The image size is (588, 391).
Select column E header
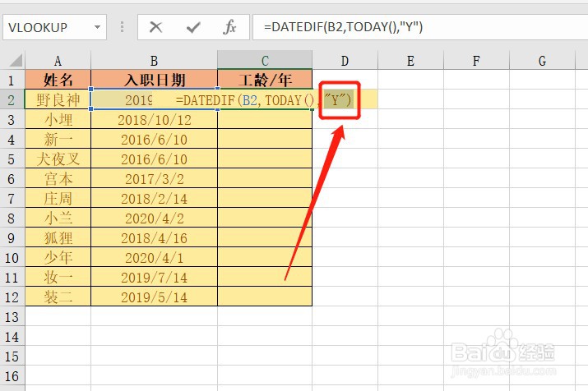click(x=410, y=60)
